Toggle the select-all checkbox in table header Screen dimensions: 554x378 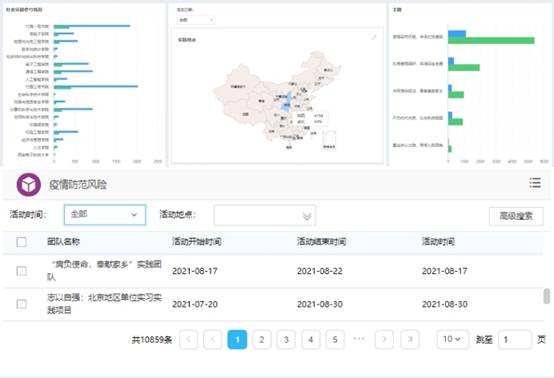(22, 242)
